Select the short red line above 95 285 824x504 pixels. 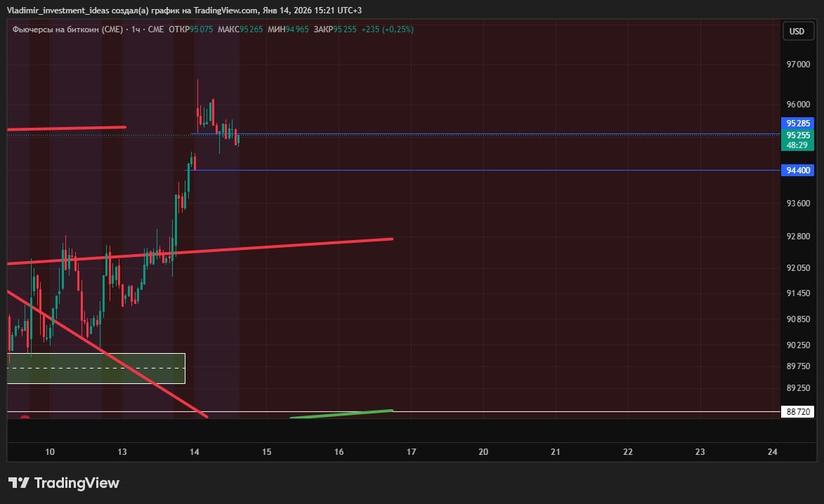67,128
